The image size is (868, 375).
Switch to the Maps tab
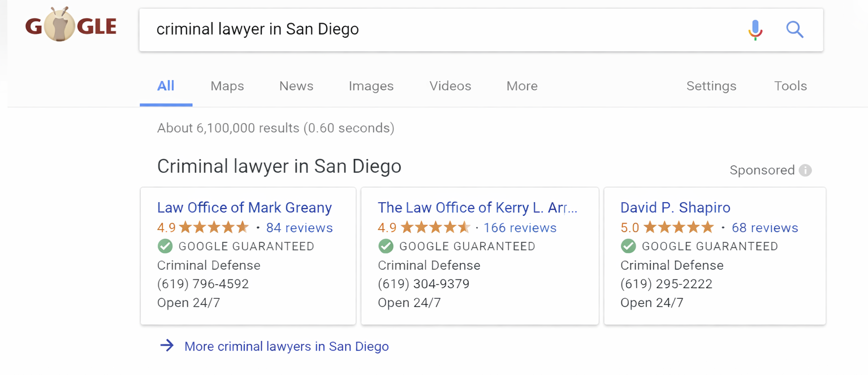tap(227, 86)
